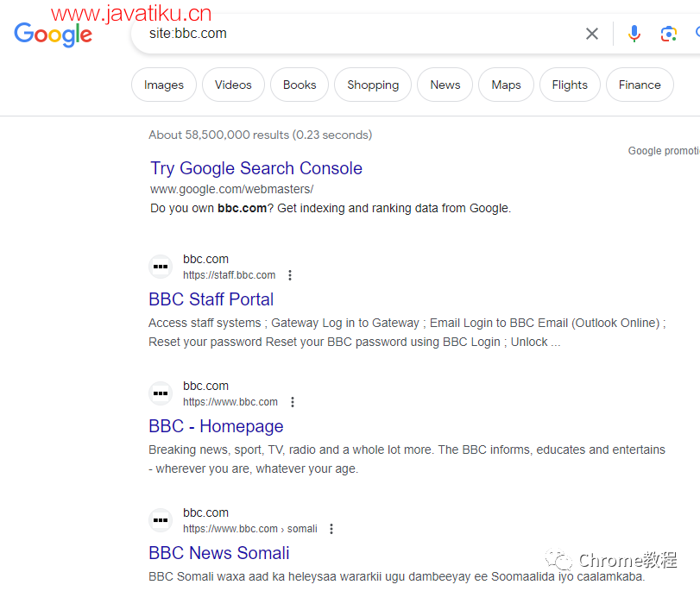Clear the search query with the X icon
Viewport: 700px width, 591px height.
coord(592,34)
